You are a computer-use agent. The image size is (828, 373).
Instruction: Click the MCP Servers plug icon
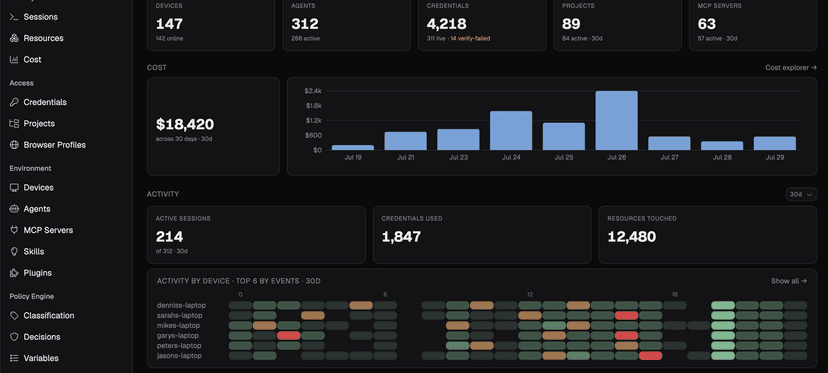pos(14,230)
